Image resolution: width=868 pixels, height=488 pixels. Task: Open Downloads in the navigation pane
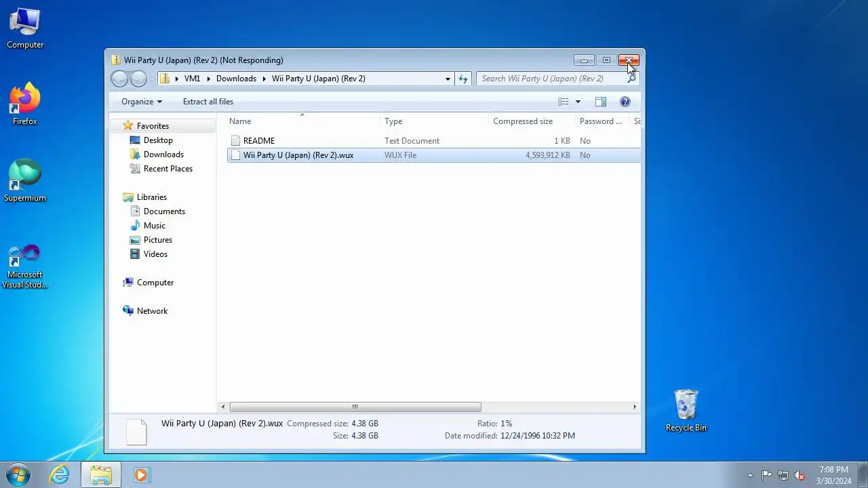(163, 155)
